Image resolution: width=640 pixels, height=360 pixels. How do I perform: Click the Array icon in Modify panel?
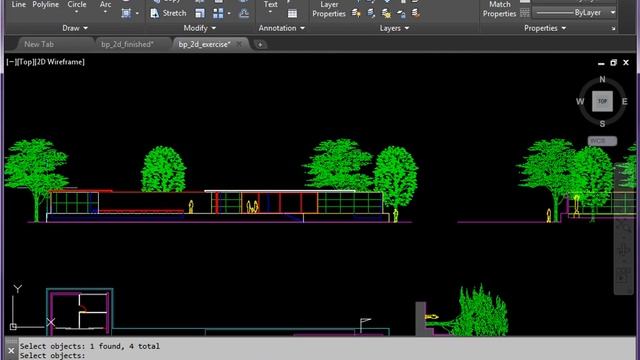[x=218, y=13]
